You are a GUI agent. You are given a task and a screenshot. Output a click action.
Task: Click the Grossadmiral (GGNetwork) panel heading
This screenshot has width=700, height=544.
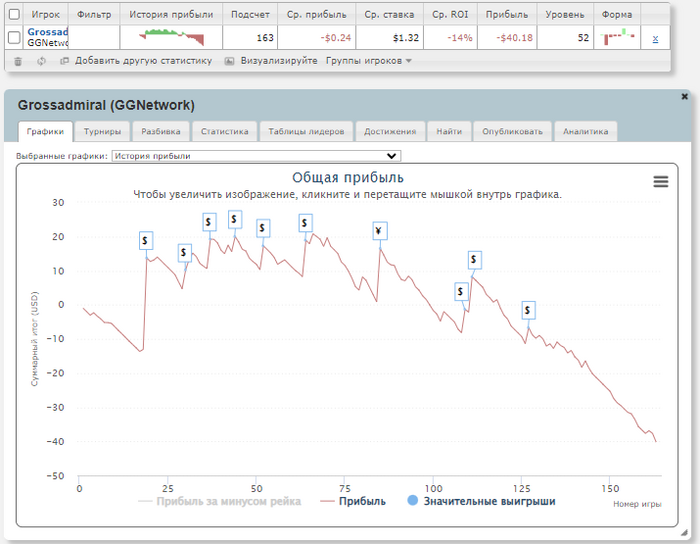point(106,105)
